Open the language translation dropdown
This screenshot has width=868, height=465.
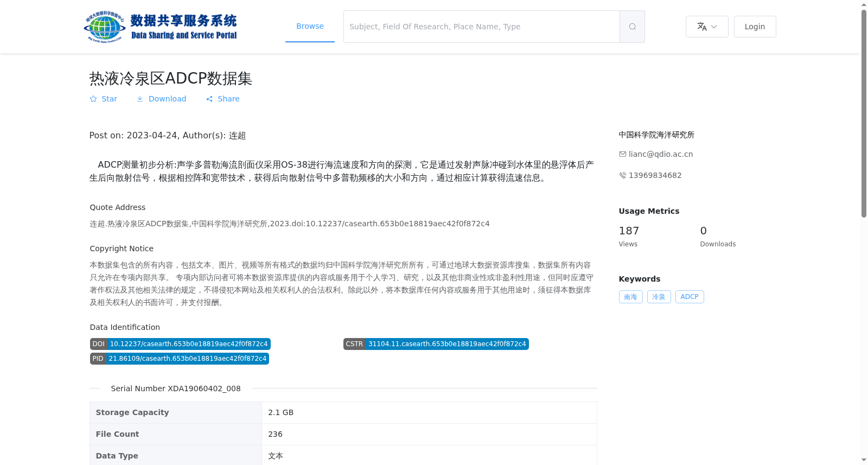707,27
